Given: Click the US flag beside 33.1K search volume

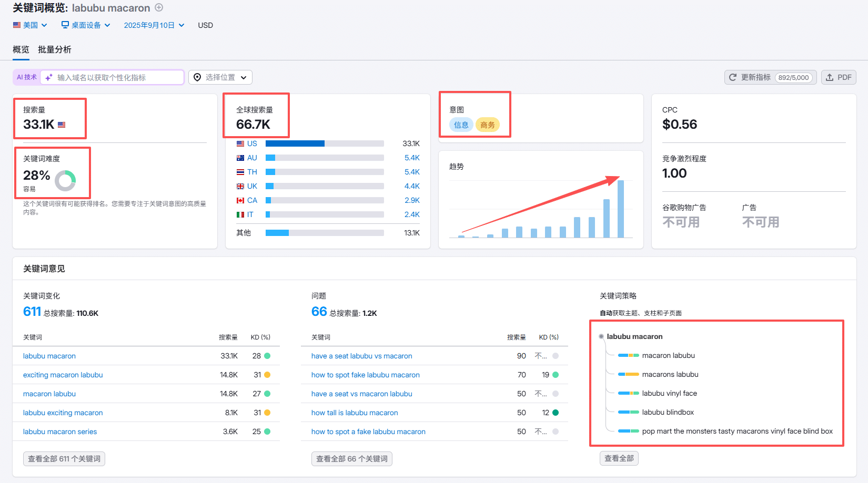Looking at the screenshot, I should (x=62, y=125).
